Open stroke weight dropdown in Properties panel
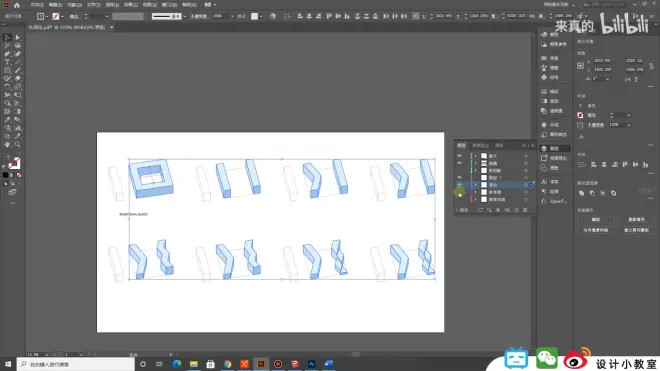Image resolution: width=660 pixels, height=371 pixels. point(628,115)
